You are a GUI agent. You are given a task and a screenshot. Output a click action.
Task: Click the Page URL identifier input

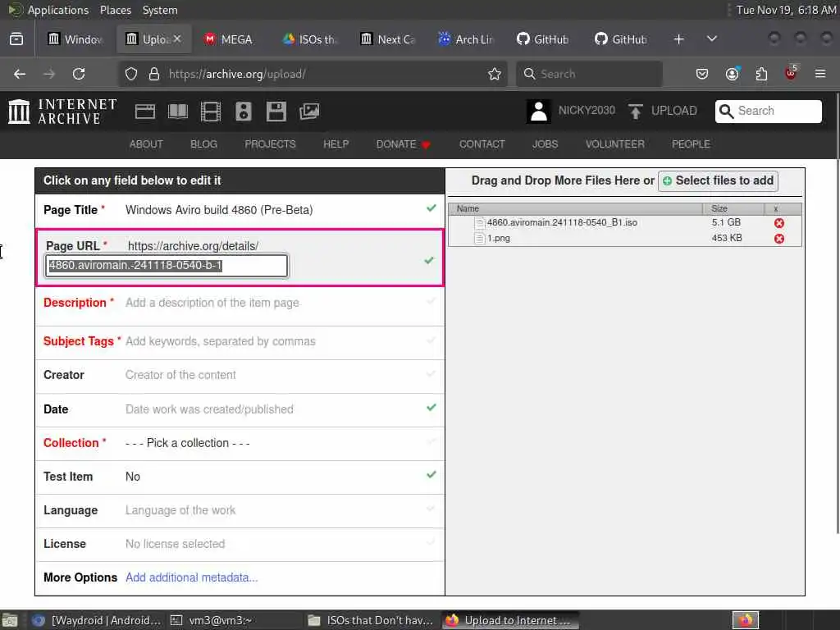167,266
